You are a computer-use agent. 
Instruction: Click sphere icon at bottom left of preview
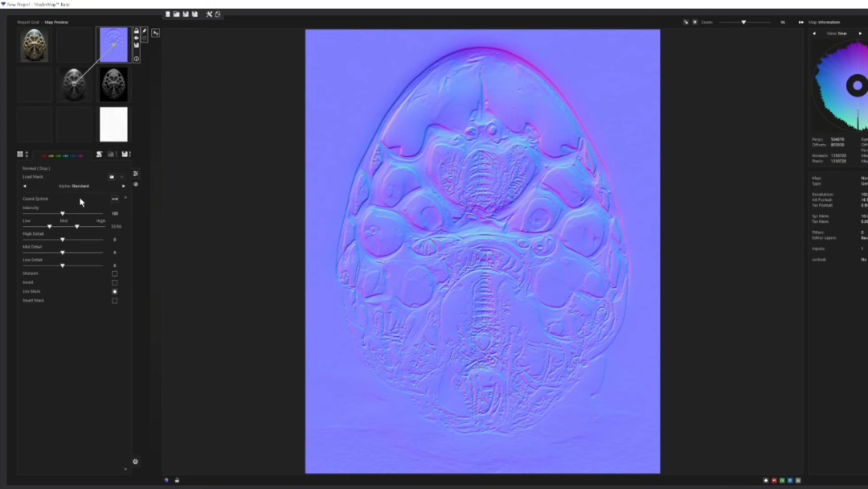pyautogui.click(x=166, y=480)
